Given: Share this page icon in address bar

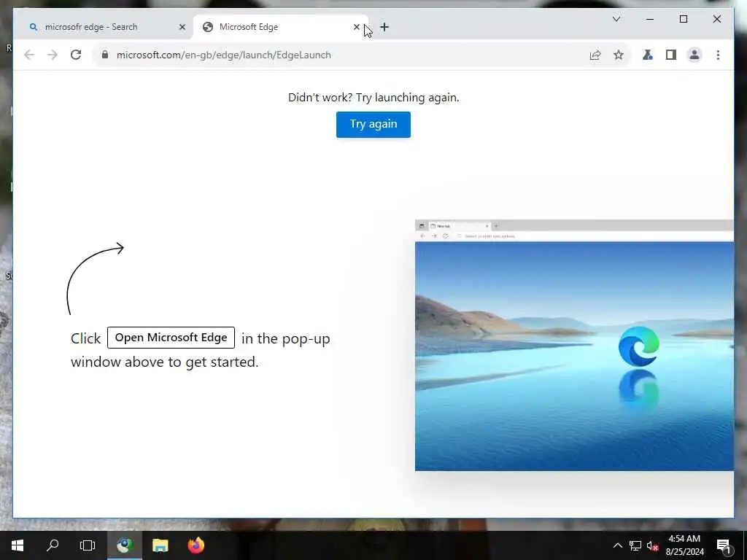Looking at the screenshot, I should (595, 55).
